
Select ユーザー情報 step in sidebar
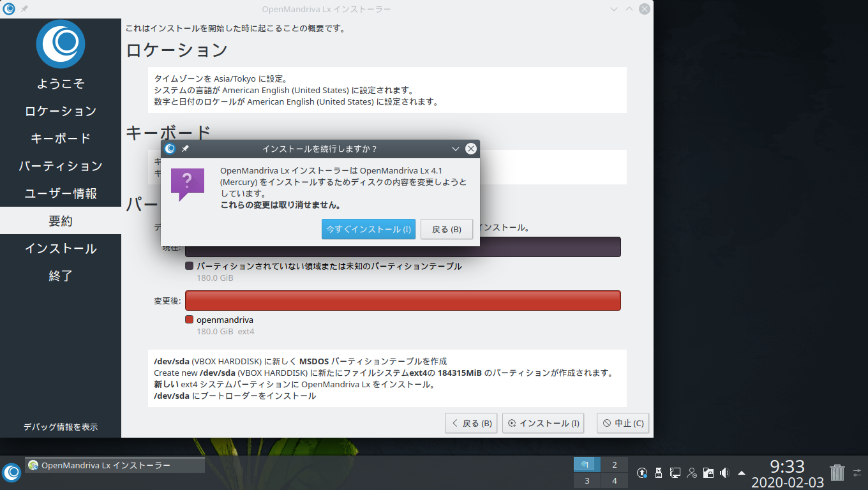(x=61, y=193)
